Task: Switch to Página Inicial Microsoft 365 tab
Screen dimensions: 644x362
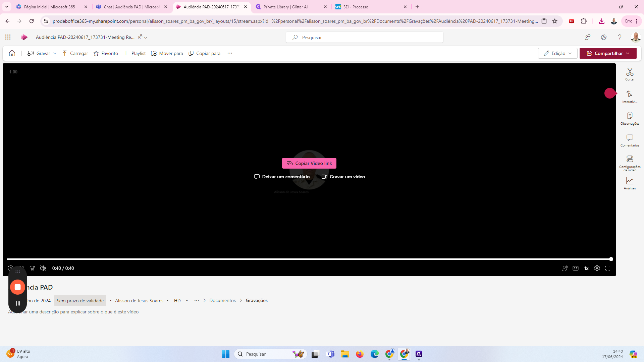Action: click(49, 7)
